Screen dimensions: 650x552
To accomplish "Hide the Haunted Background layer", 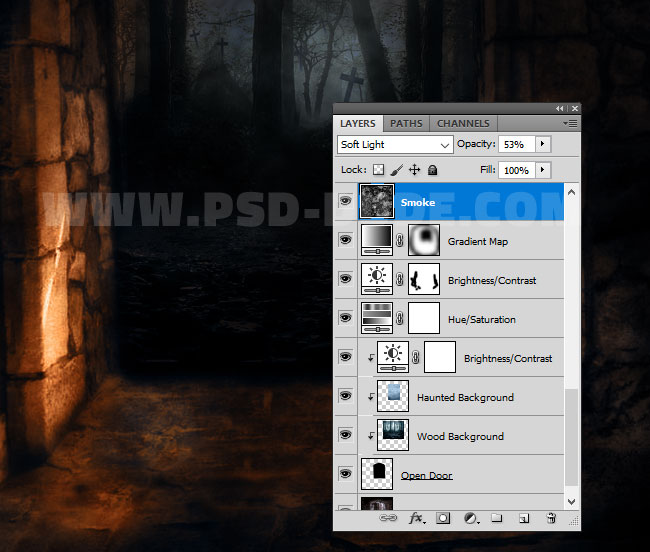I will (x=345, y=396).
